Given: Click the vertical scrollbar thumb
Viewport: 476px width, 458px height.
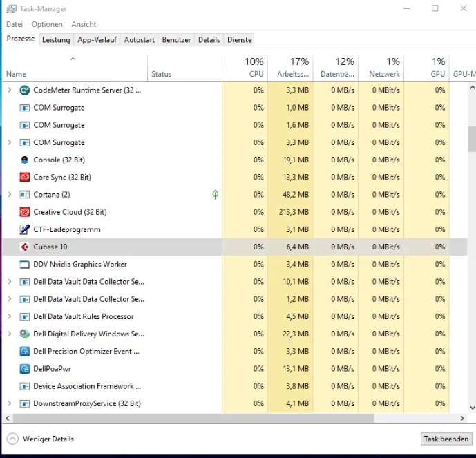Looking at the screenshot, I should [472, 139].
